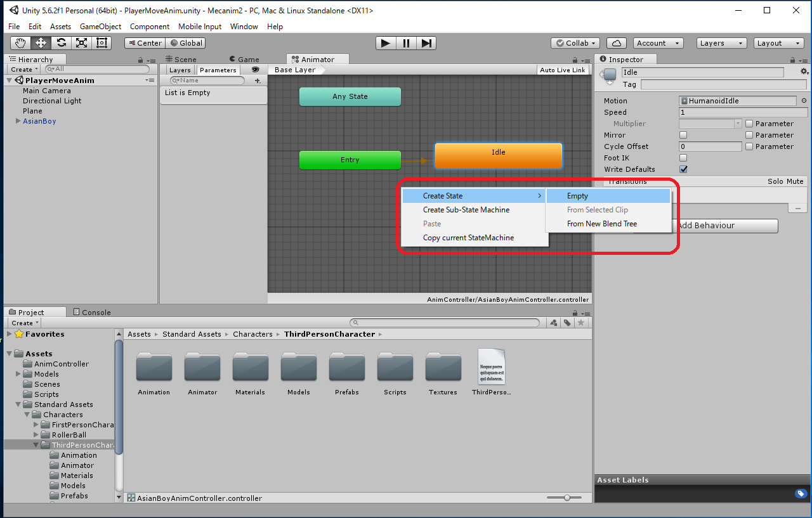Open Cloud services icon
812x518 pixels.
tap(616, 43)
